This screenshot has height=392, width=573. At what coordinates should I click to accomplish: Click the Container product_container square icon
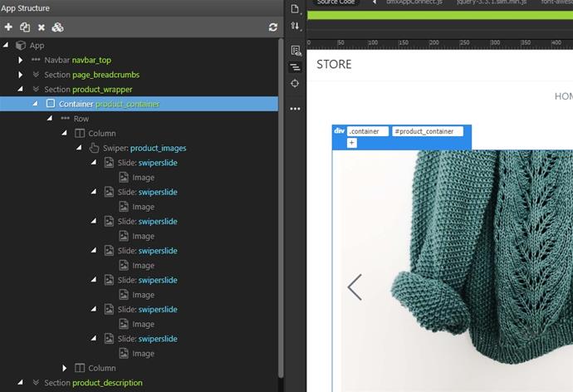pyautogui.click(x=51, y=104)
